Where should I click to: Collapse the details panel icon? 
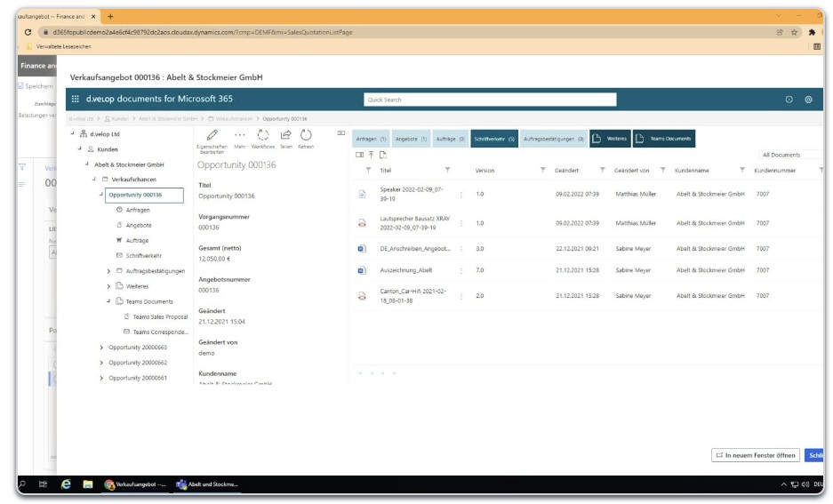pos(341,132)
